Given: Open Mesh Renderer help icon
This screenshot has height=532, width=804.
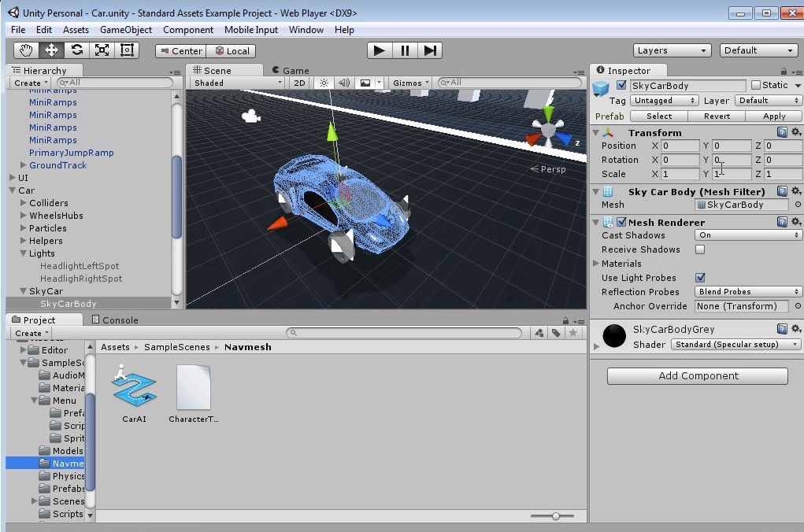Looking at the screenshot, I should (x=782, y=222).
